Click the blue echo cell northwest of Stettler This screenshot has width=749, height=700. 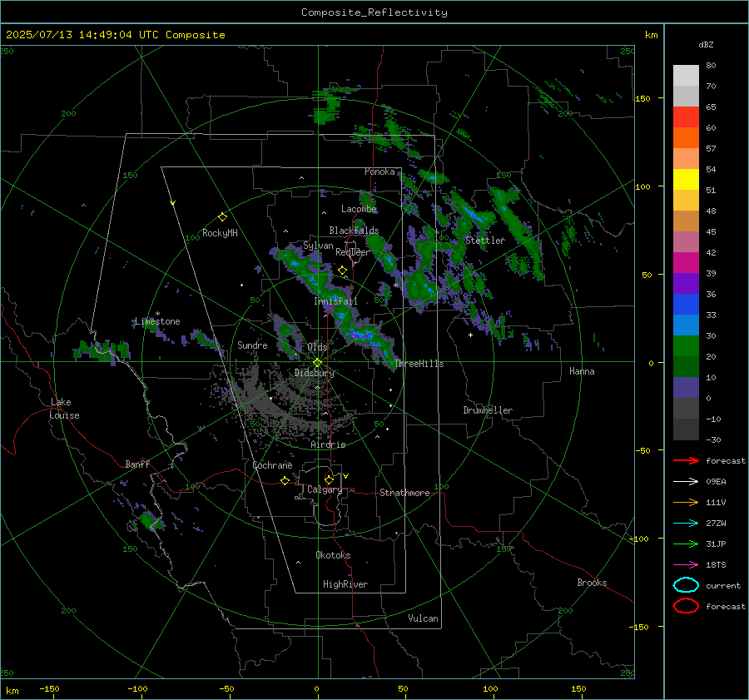click(x=472, y=214)
